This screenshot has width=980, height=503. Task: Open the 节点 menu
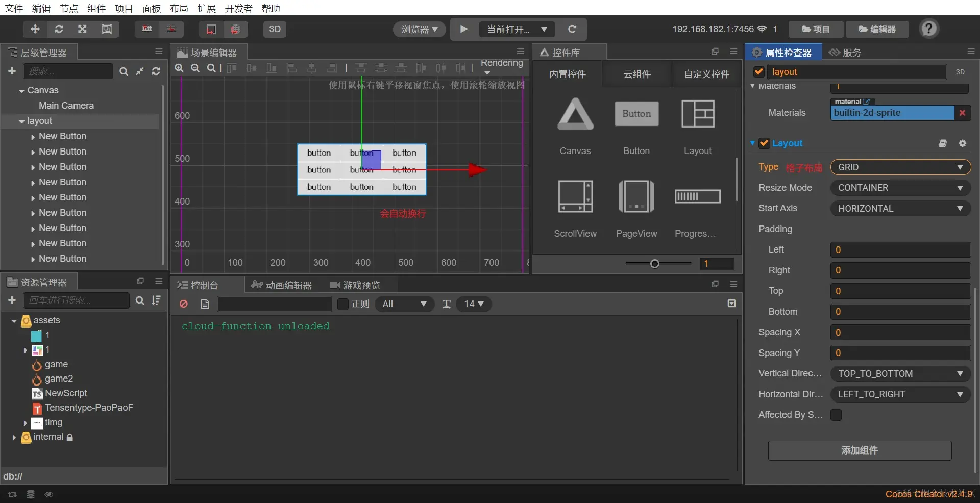pyautogui.click(x=69, y=8)
